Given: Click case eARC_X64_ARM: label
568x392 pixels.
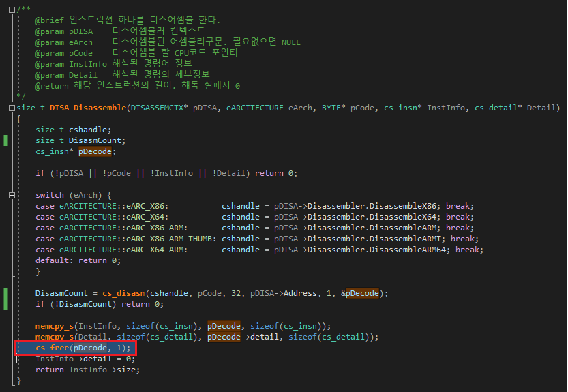Looking at the screenshot, I should coord(112,250).
